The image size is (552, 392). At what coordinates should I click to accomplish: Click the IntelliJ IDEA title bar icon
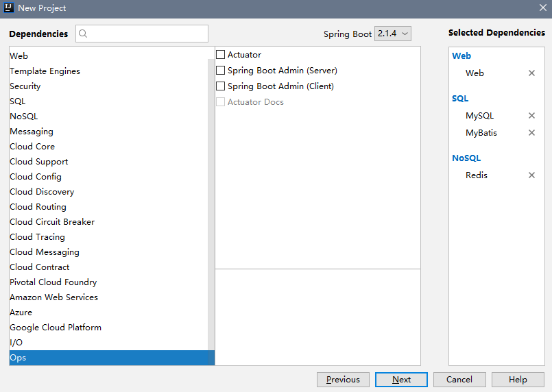click(x=8, y=8)
